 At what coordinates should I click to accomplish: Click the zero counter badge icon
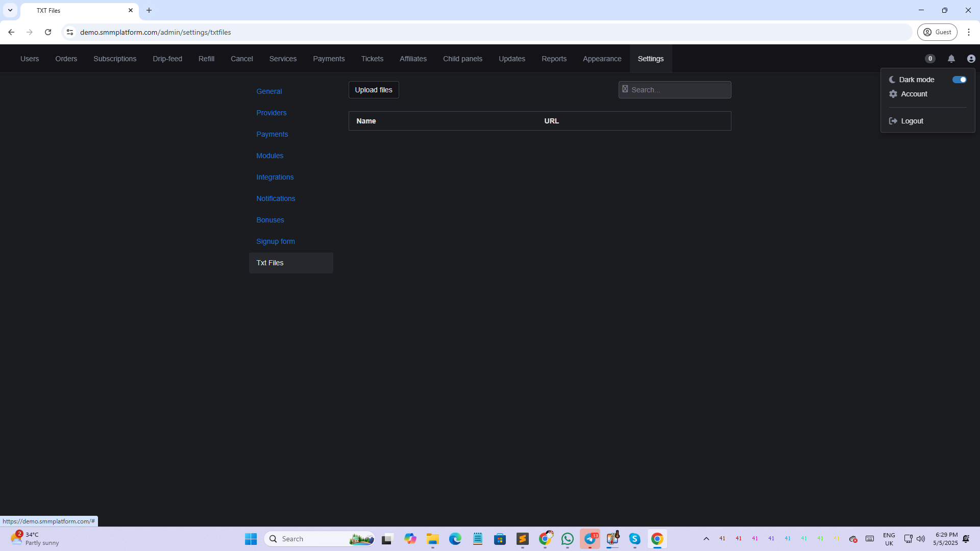(x=930, y=59)
